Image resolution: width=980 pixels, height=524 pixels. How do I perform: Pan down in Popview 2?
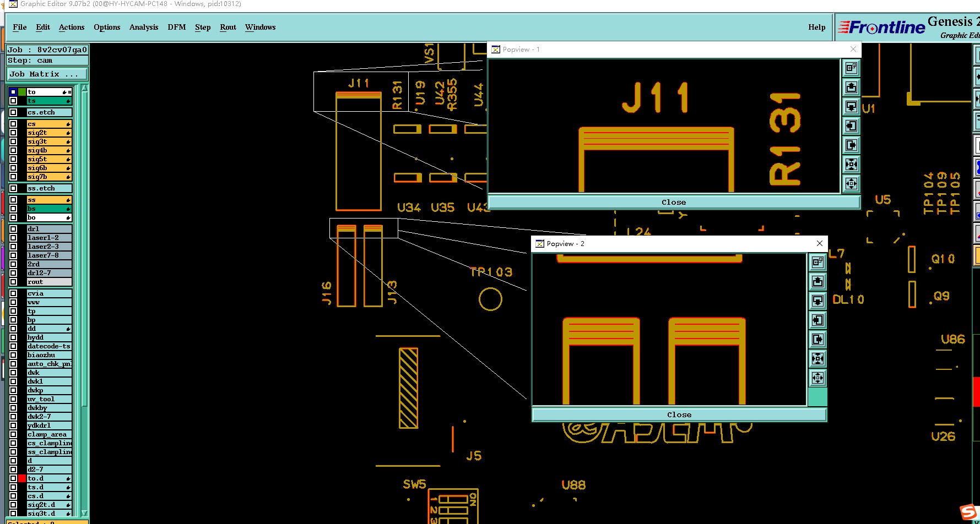pos(817,301)
